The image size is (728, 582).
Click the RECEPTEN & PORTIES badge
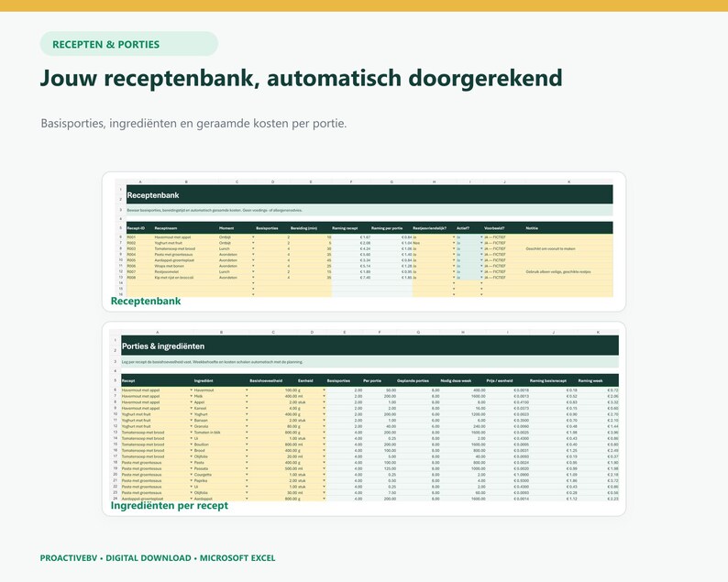click(x=129, y=44)
